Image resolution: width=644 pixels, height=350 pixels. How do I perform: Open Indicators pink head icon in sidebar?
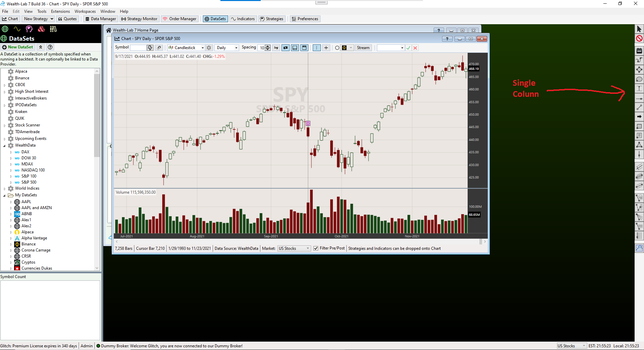[29, 29]
